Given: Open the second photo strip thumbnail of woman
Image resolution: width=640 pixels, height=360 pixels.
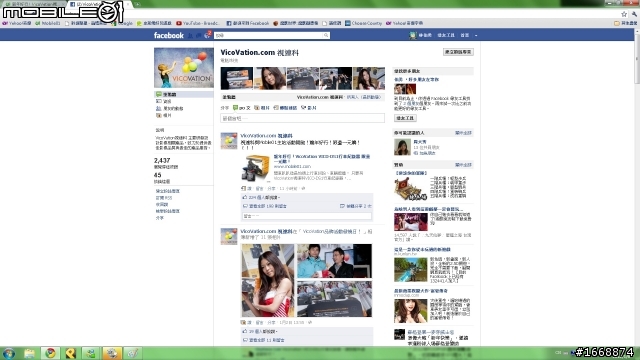Looking at the screenshot, I should (270, 78).
